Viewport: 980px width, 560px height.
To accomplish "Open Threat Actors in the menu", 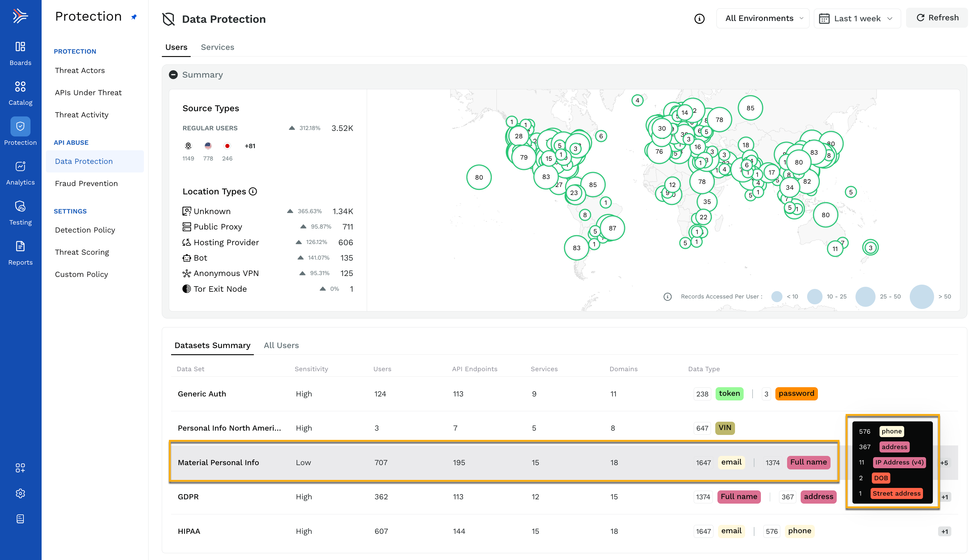I will click(80, 70).
